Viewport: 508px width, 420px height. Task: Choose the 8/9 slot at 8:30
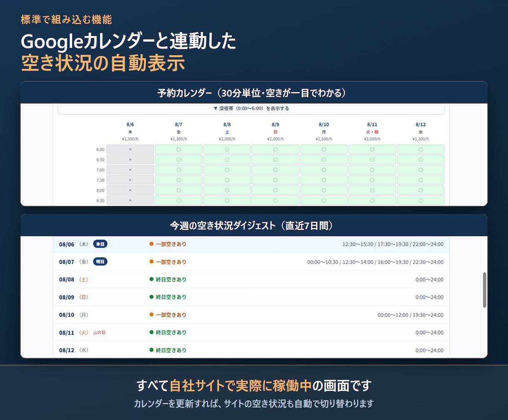pyautogui.click(x=275, y=200)
